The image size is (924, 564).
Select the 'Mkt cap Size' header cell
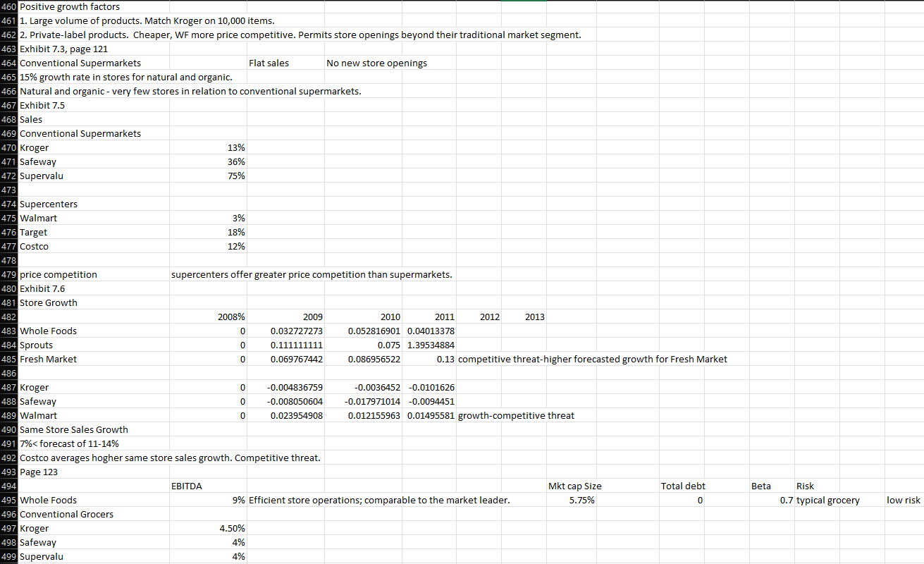[575, 486]
